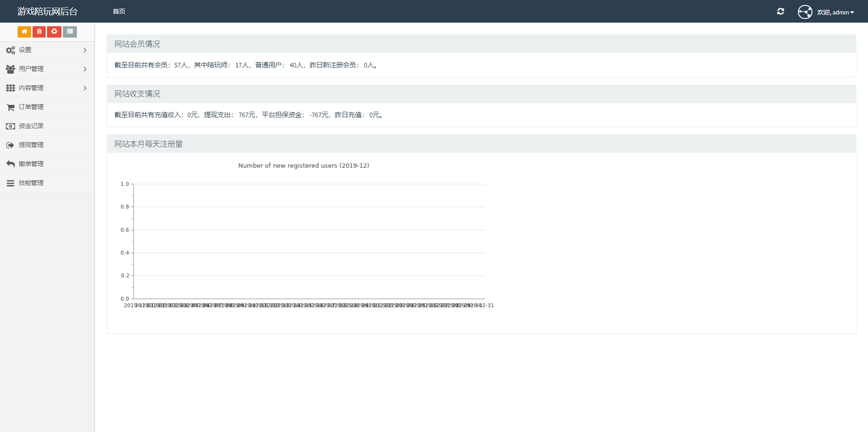Click the 网站会员情况 panel header
The height and width of the screenshot is (432, 868).
click(481, 44)
